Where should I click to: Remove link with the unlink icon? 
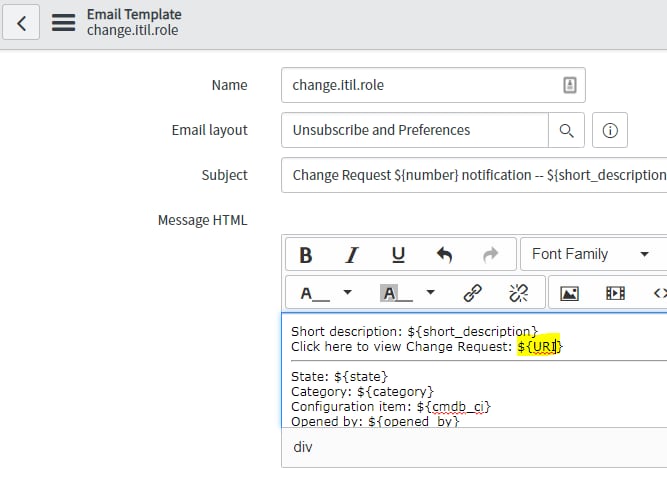(519, 293)
